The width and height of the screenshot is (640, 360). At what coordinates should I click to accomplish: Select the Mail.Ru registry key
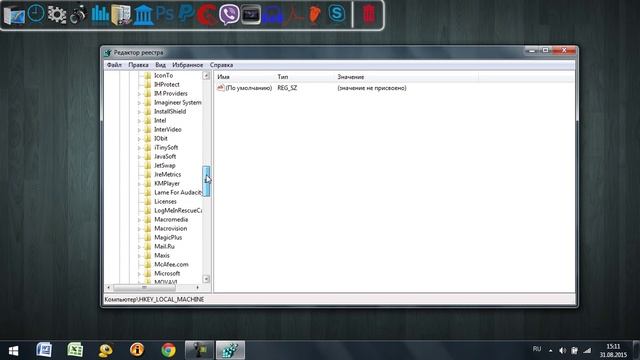tap(164, 246)
